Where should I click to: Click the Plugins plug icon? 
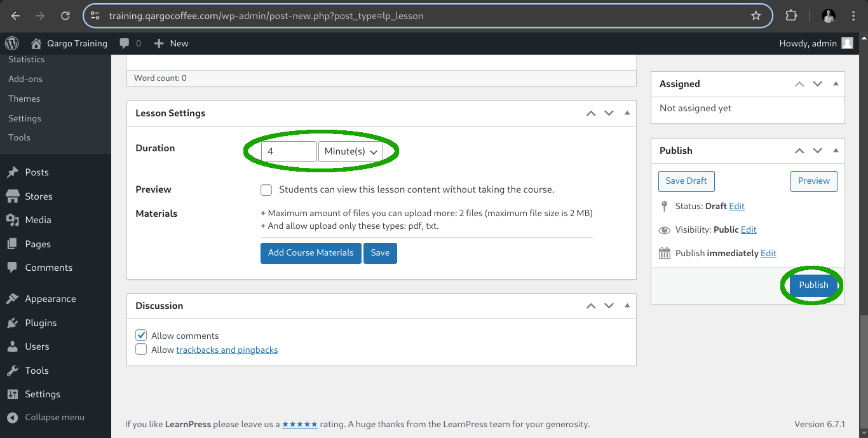click(12, 323)
